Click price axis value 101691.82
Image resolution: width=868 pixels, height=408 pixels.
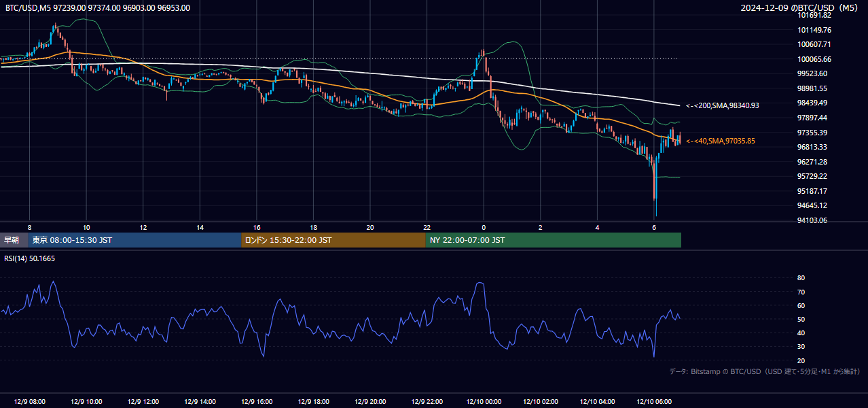point(814,15)
